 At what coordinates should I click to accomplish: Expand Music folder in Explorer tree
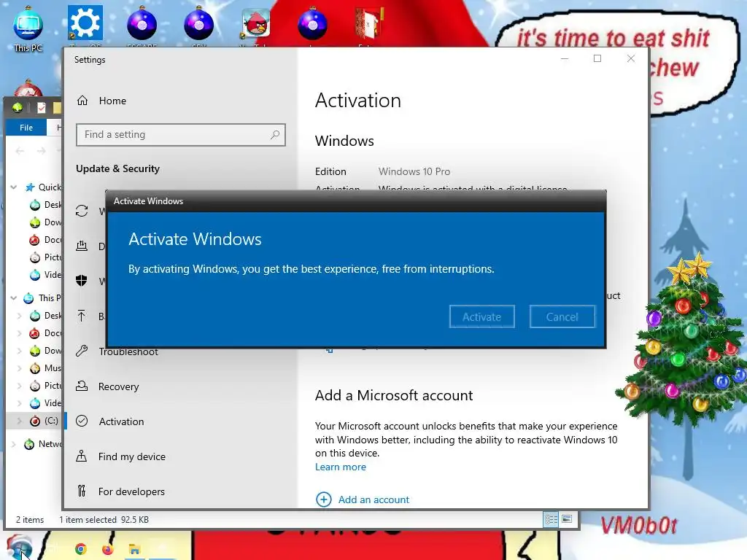pos(20,368)
